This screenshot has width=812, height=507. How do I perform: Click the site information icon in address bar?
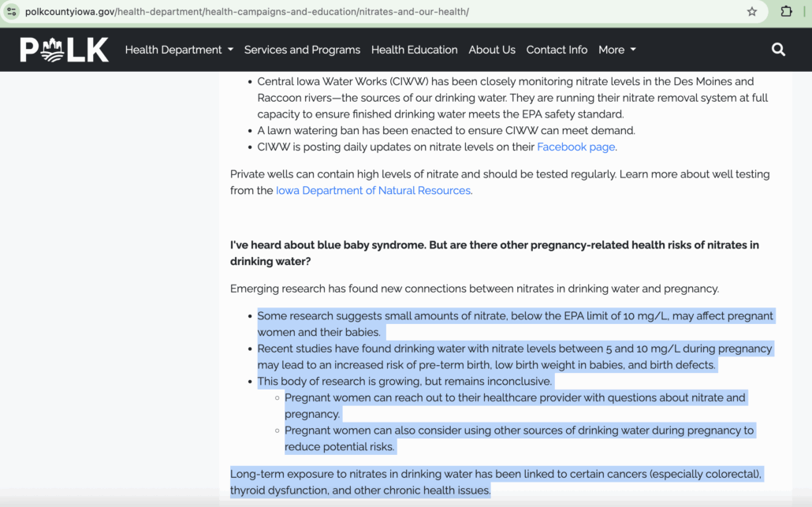point(12,12)
